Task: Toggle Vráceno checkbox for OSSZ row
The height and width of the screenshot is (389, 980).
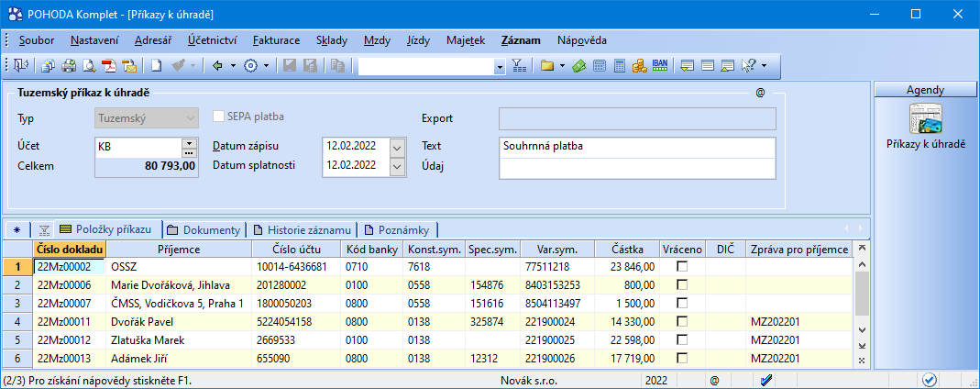Action: tap(682, 266)
